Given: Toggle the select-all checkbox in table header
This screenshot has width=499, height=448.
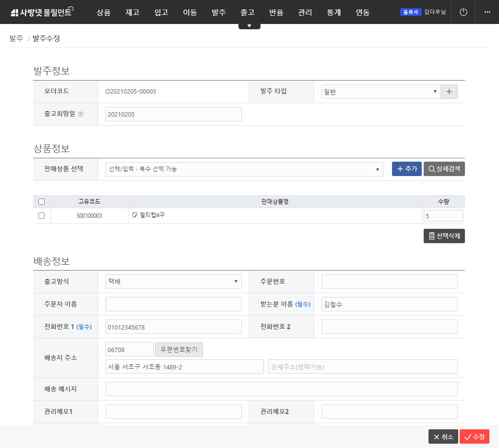Looking at the screenshot, I should (41, 201).
